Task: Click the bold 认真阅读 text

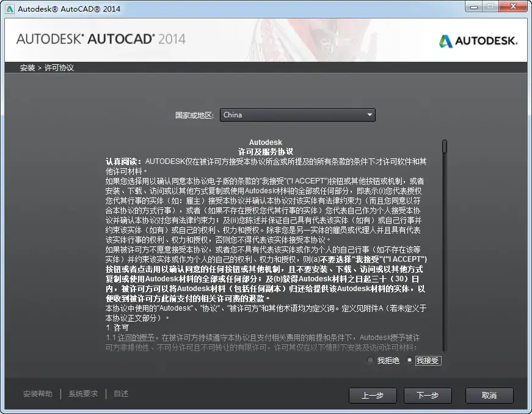Action: [x=123, y=161]
